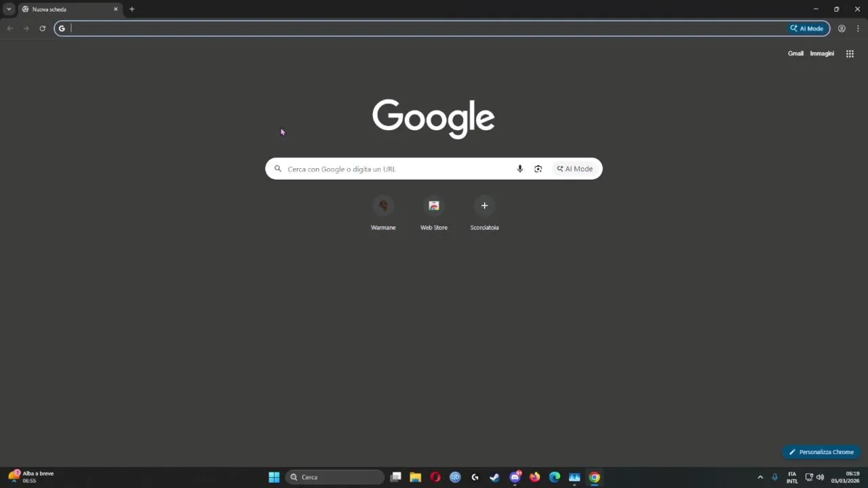The height and width of the screenshot is (488, 868).
Task: Launch Firefox from the taskbar
Action: tap(535, 477)
